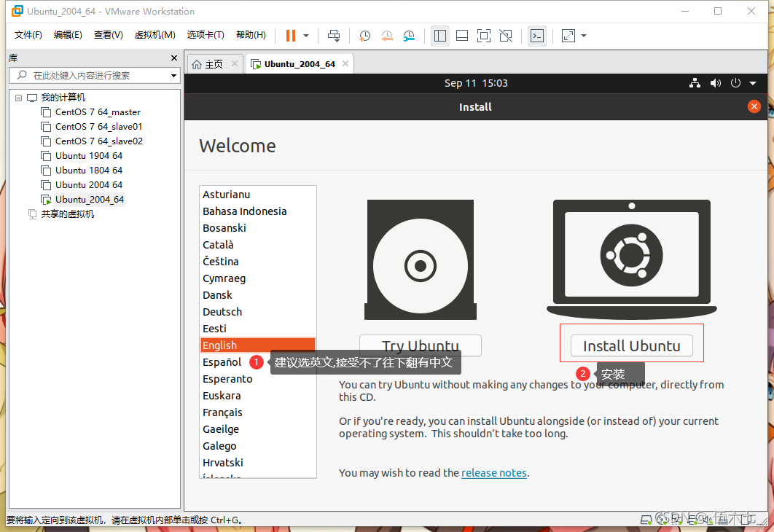Image resolution: width=774 pixels, height=532 pixels.
Task: Select Ubuntu 1904 64 in the library
Action: click(x=89, y=155)
